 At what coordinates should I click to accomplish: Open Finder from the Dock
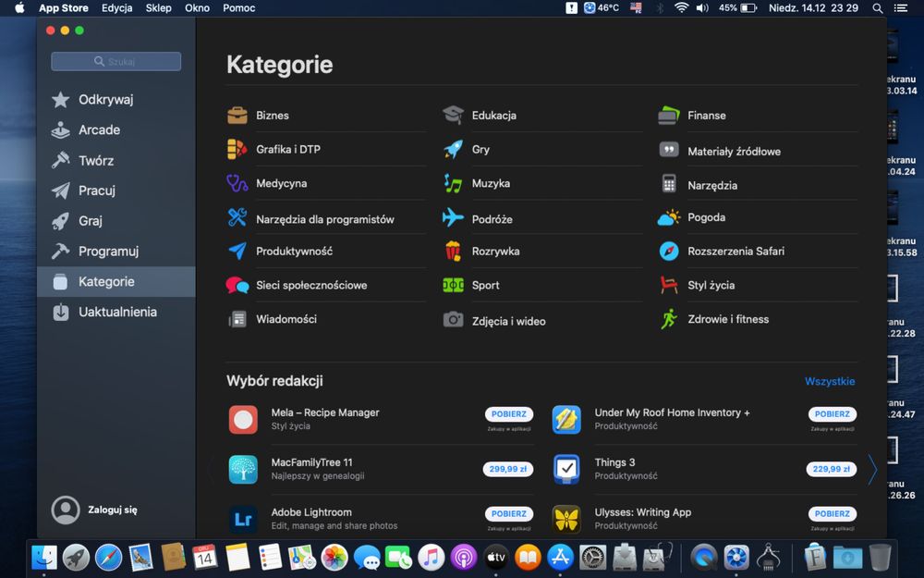click(x=44, y=558)
